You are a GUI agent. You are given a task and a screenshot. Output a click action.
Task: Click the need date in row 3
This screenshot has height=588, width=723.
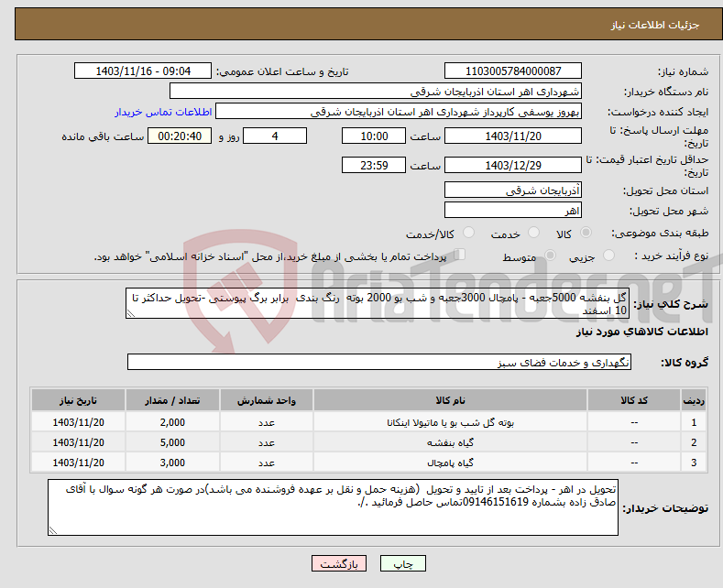coord(78,463)
